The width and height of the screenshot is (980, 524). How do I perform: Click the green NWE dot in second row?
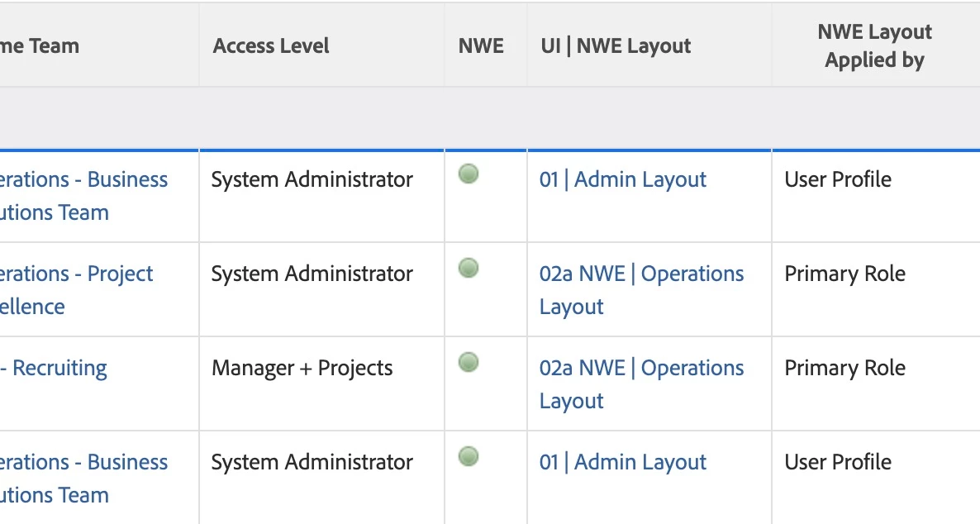[x=469, y=268]
